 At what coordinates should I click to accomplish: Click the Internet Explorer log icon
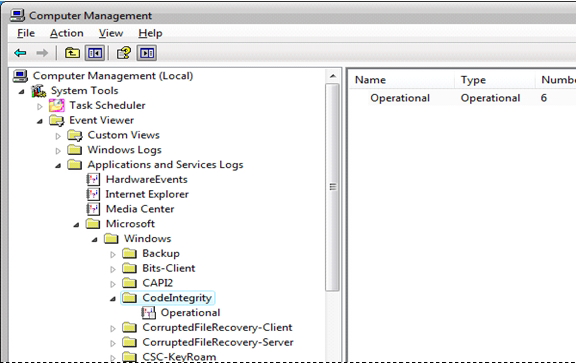tap(93, 194)
